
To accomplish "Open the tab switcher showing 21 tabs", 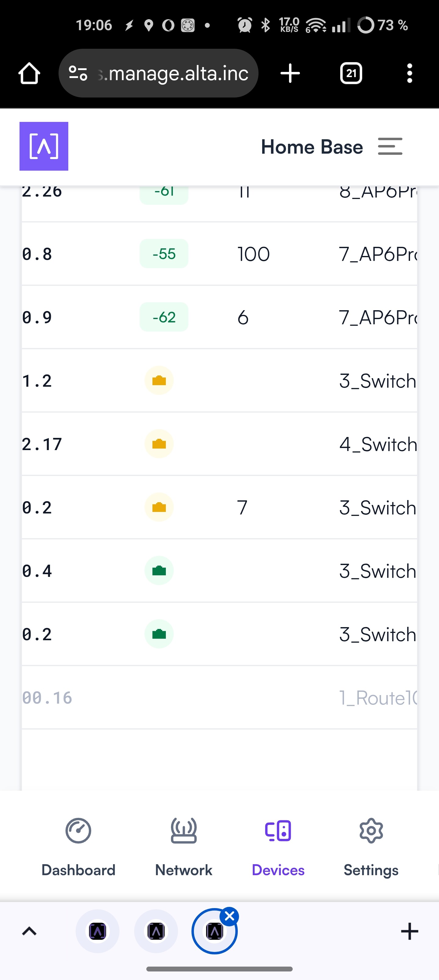I will pos(351,73).
